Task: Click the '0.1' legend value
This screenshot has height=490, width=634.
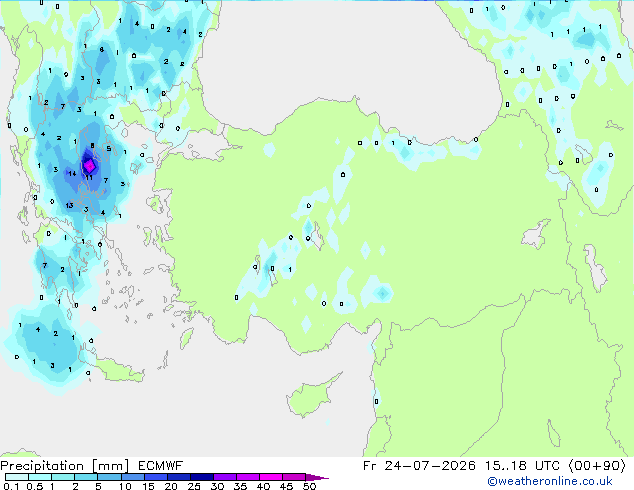Action: [11, 486]
